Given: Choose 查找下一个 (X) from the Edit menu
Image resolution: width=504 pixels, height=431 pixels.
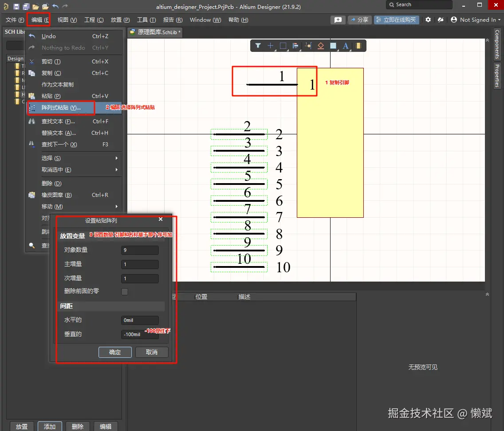Looking at the screenshot, I should point(74,145).
